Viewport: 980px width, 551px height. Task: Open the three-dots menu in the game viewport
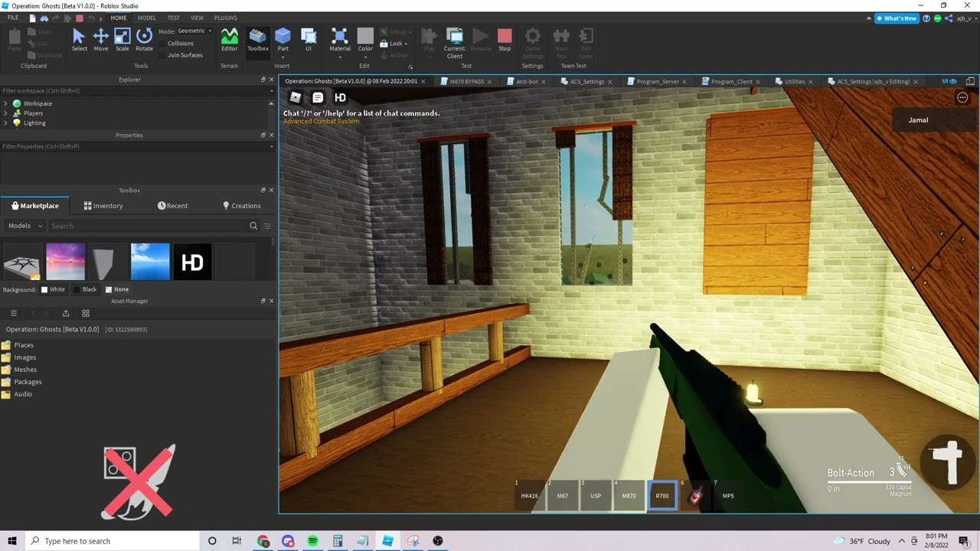click(962, 97)
